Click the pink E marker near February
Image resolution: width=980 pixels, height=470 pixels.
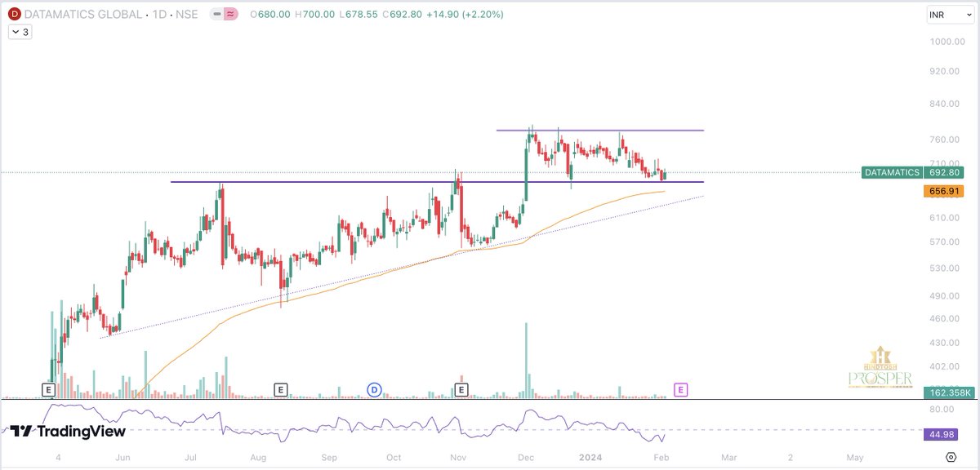click(679, 390)
